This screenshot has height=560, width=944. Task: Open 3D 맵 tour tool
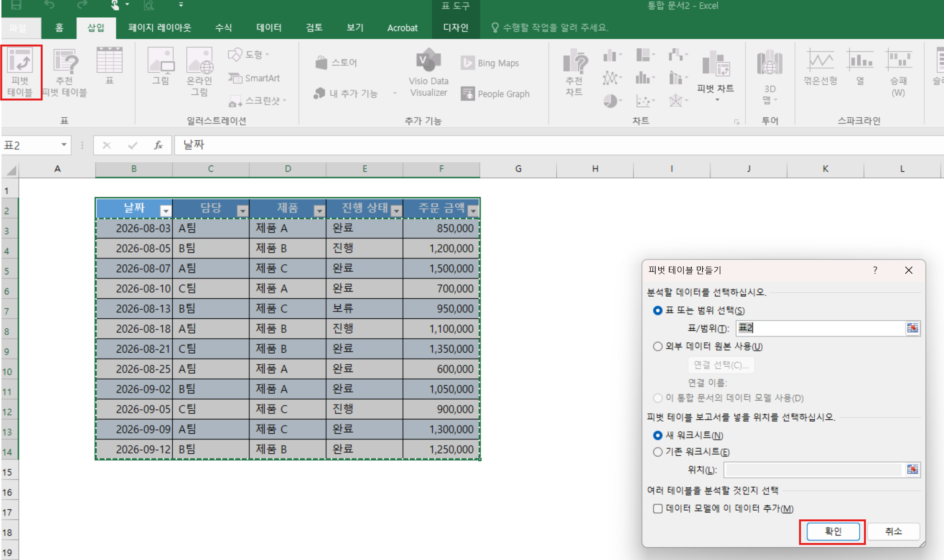[769, 77]
